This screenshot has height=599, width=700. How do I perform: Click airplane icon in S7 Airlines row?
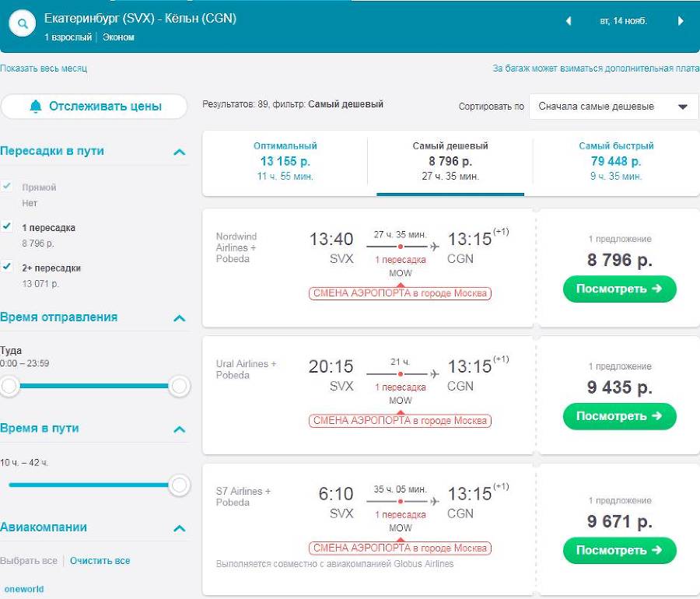(x=433, y=502)
